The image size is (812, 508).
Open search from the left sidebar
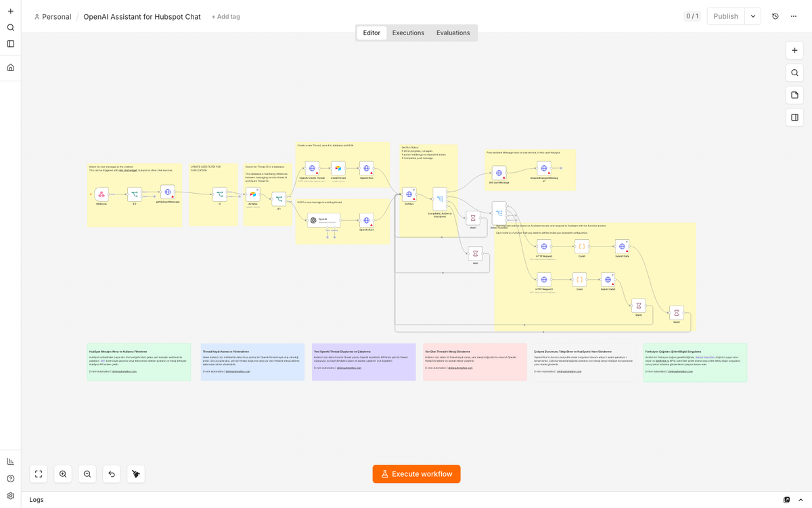[10, 27]
